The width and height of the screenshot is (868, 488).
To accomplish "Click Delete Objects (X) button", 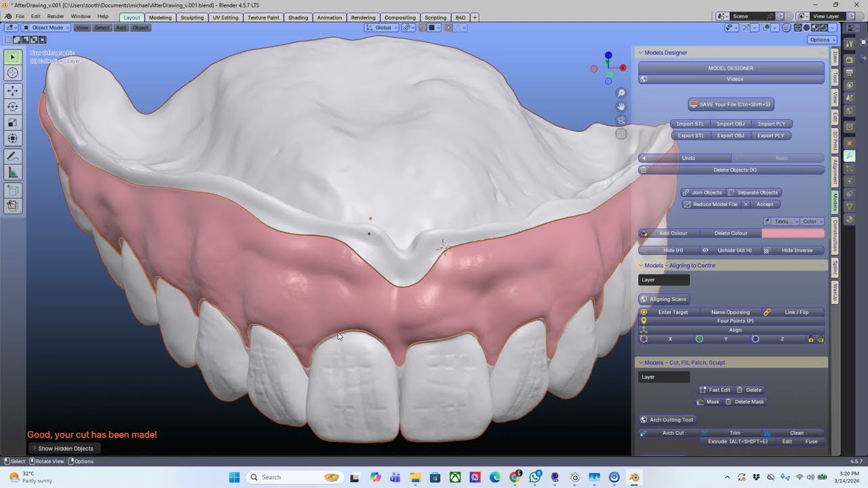I will pyautogui.click(x=731, y=170).
